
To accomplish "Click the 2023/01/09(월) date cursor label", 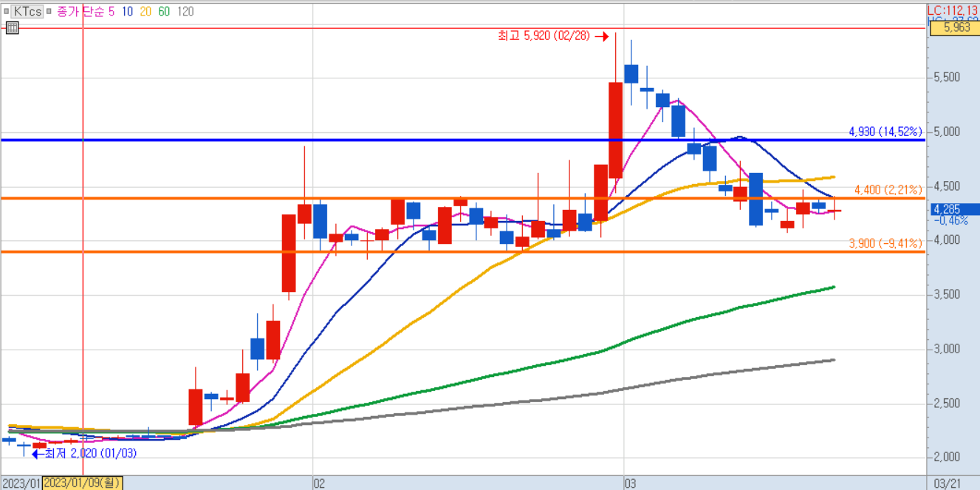I will pyautogui.click(x=82, y=483).
